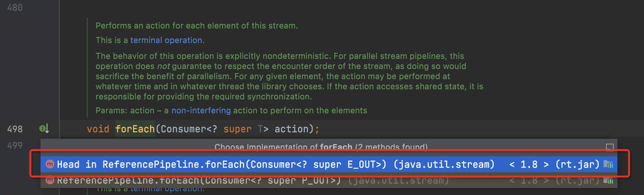Click the highlighted forEach method name
This screenshot has width=644, height=195.
pyautogui.click(x=134, y=129)
